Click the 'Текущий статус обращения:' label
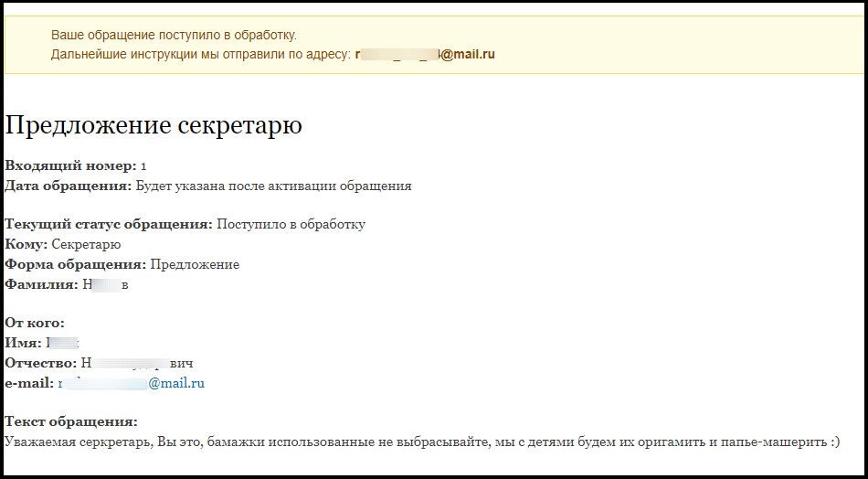868x479 pixels. pyautogui.click(x=109, y=225)
